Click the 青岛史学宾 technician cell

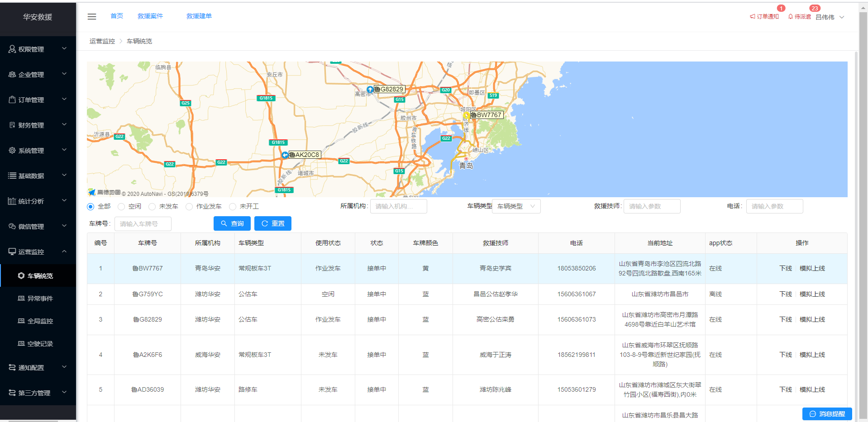tap(496, 269)
